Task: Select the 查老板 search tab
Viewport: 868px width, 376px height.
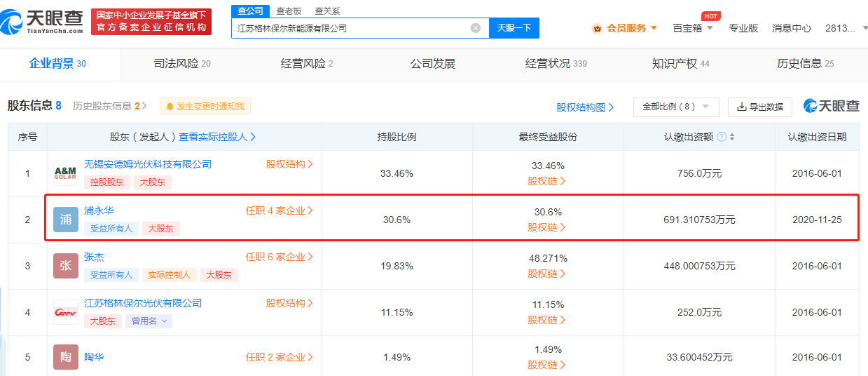Action: pyautogui.click(x=287, y=11)
